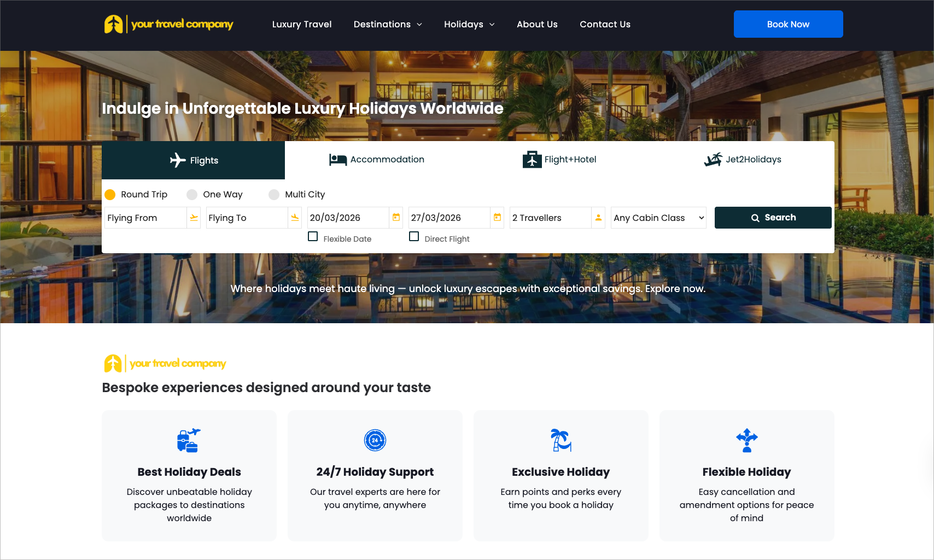Enable the Direct Flight checkbox
Image resolution: width=934 pixels, height=560 pixels.
point(414,236)
